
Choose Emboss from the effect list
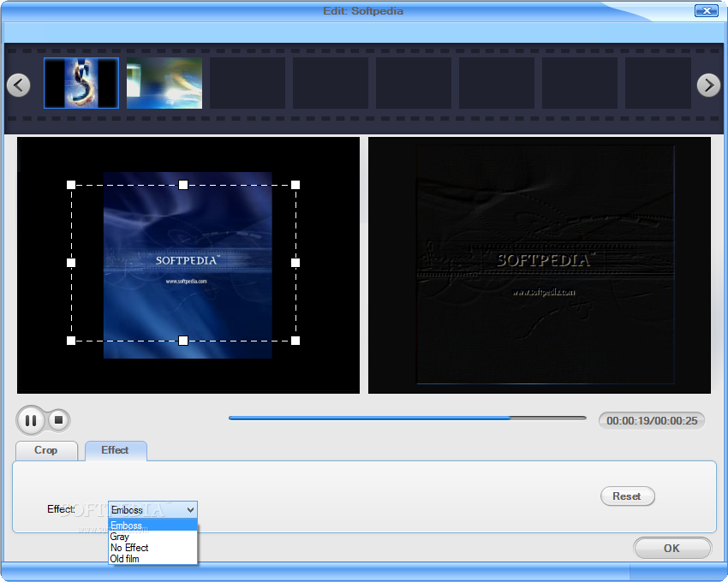click(152, 526)
